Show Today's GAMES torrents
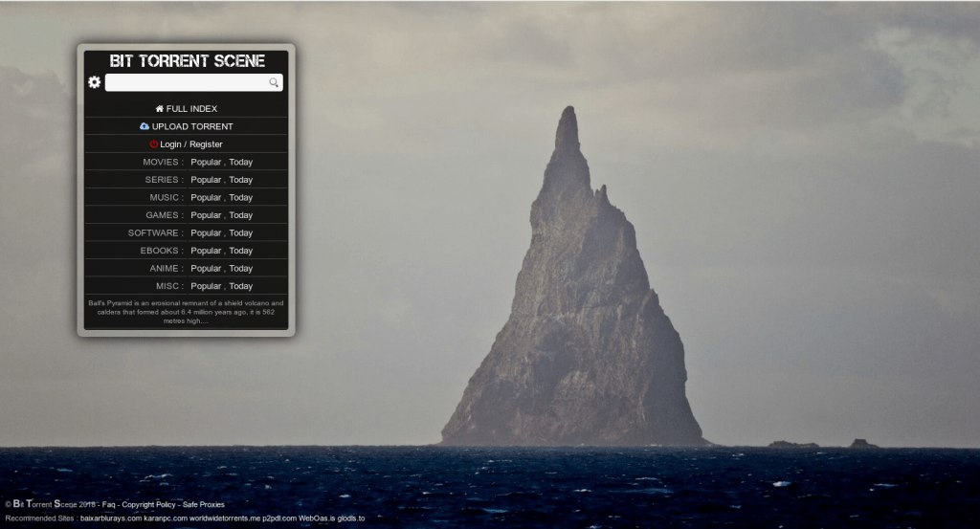 [241, 215]
